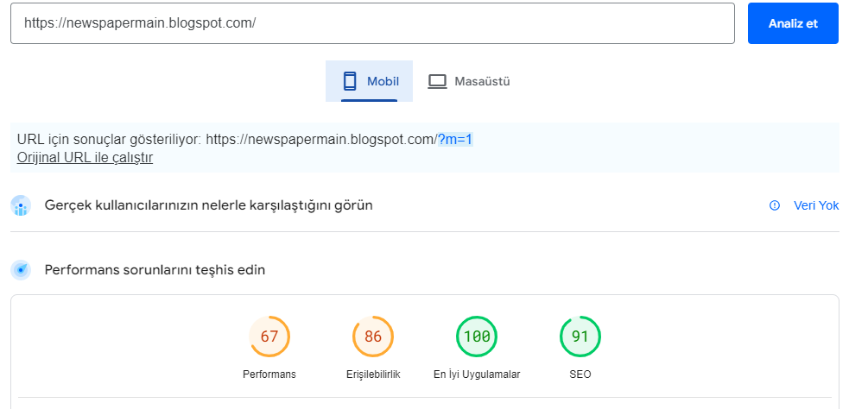Click the laptop desktop icon
The width and height of the screenshot is (868, 409).
pos(437,82)
